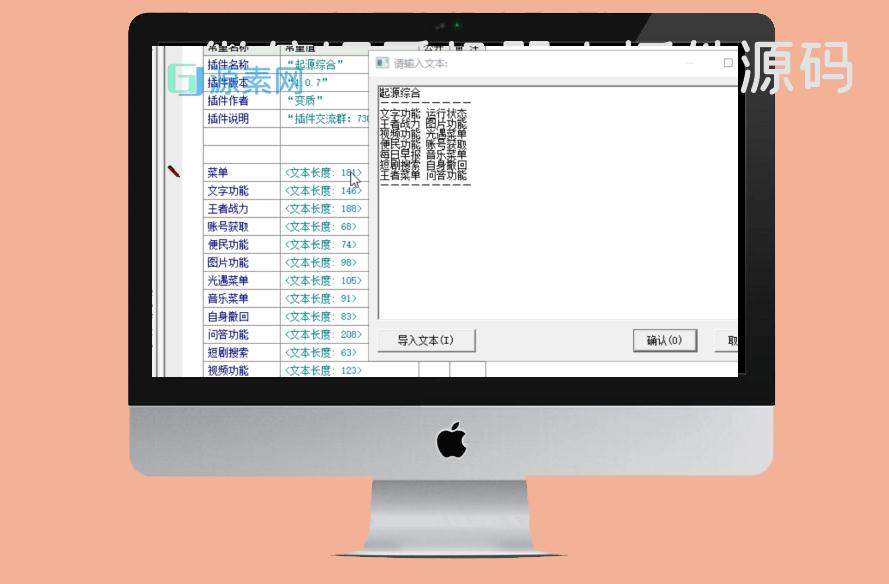Click the 插件说明 value cell
Screen dimensions: 889x584
(323, 119)
